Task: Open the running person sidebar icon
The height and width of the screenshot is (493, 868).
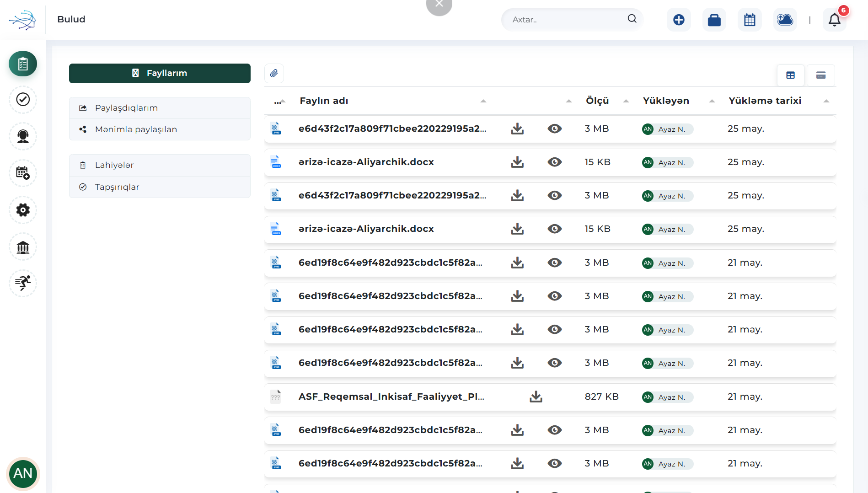Action: pos(23,283)
